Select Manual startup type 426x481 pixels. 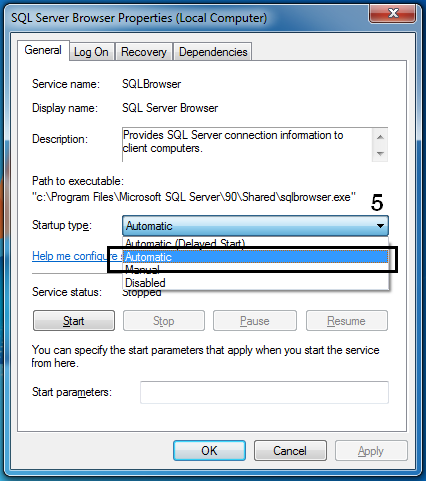(255, 269)
